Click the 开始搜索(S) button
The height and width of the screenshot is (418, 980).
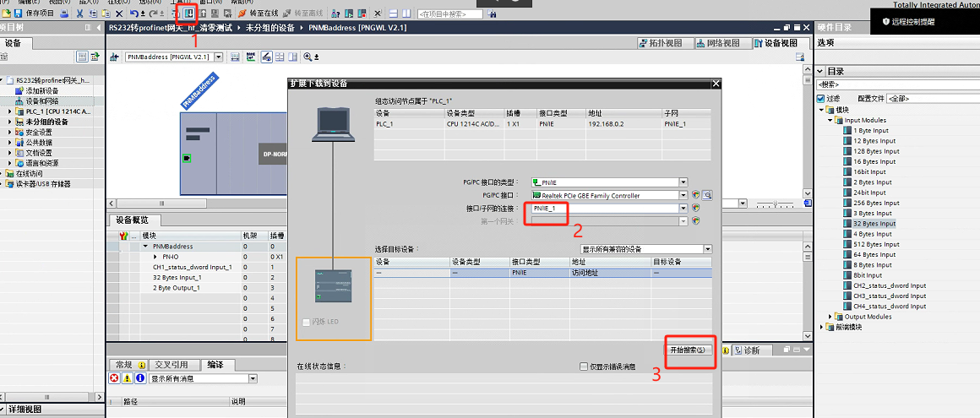(x=688, y=350)
